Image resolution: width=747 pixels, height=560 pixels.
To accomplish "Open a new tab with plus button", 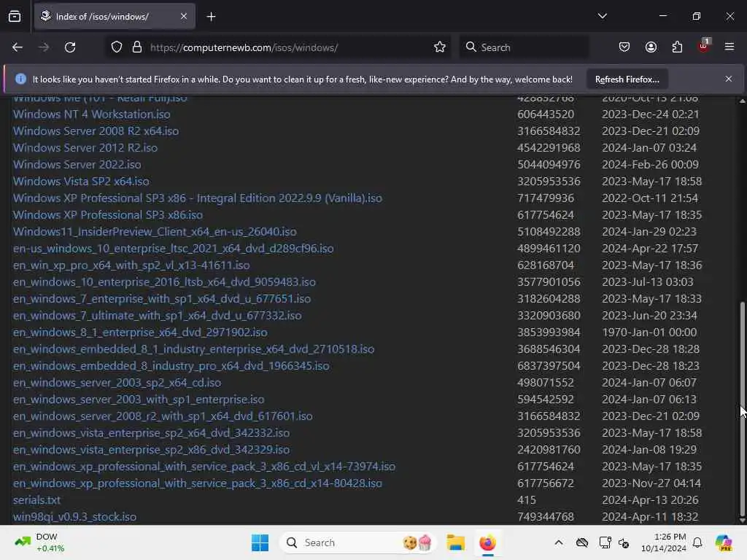I will (211, 17).
